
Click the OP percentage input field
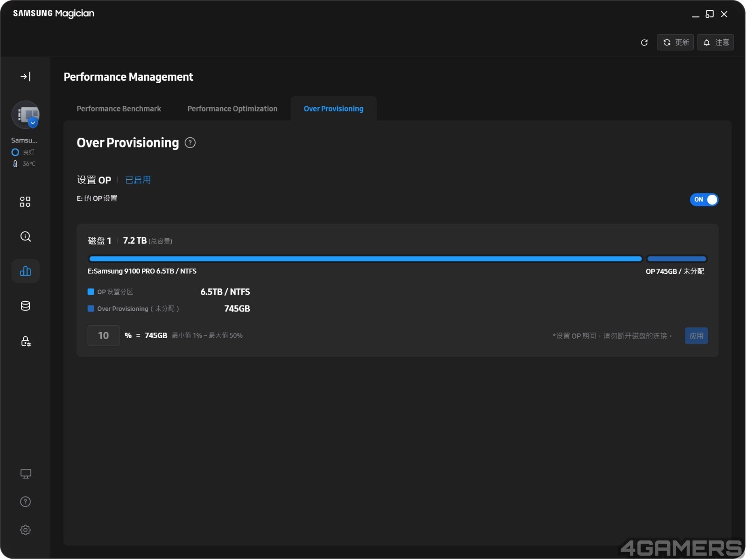(x=104, y=336)
